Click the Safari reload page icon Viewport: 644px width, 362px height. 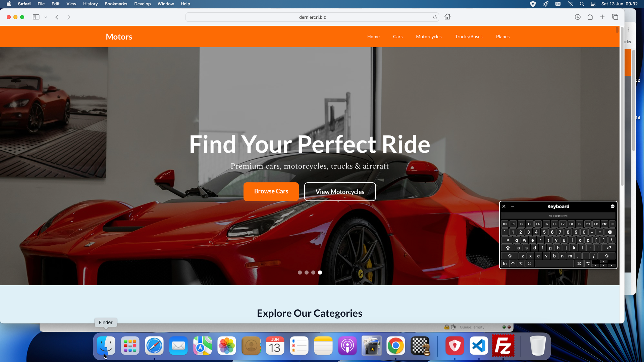click(x=435, y=17)
